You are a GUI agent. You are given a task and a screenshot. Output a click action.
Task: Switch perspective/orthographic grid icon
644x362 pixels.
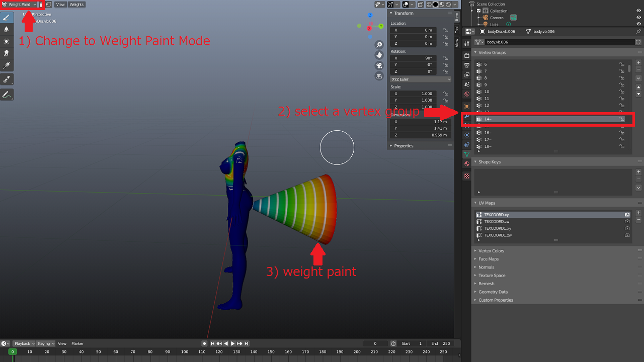(x=379, y=76)
